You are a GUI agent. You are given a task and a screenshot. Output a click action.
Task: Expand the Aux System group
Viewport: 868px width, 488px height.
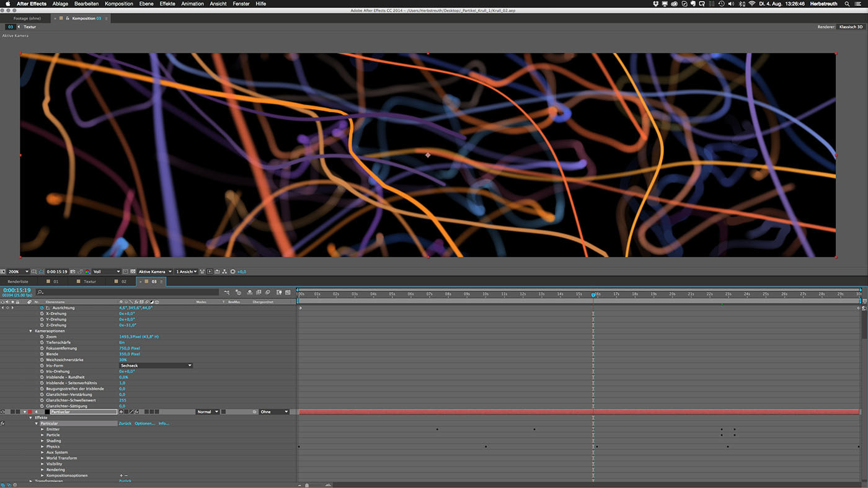click(42, 452)
